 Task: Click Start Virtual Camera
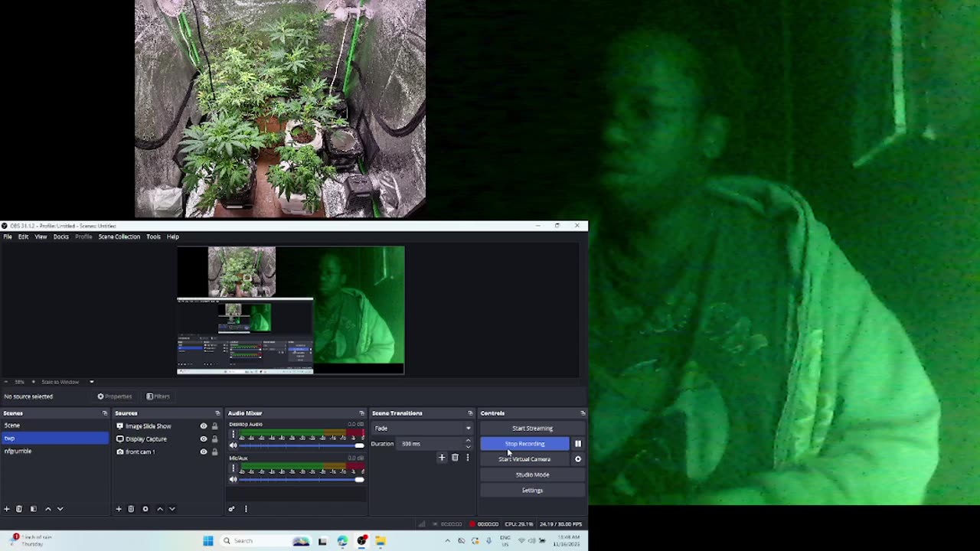pos(525,459)
